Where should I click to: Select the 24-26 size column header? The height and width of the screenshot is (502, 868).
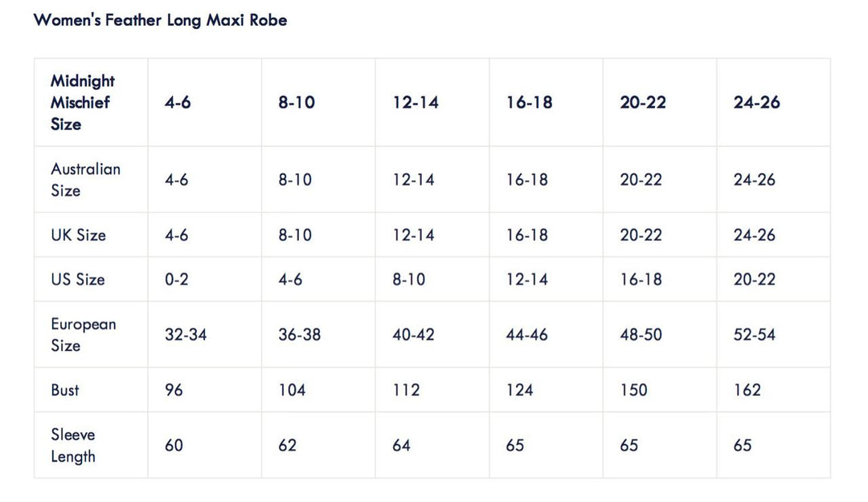pyautogui.click(x=774, y=102)
